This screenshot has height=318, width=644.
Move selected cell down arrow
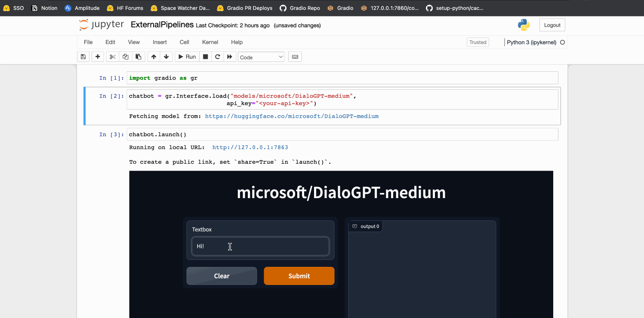tap(166, 57)
